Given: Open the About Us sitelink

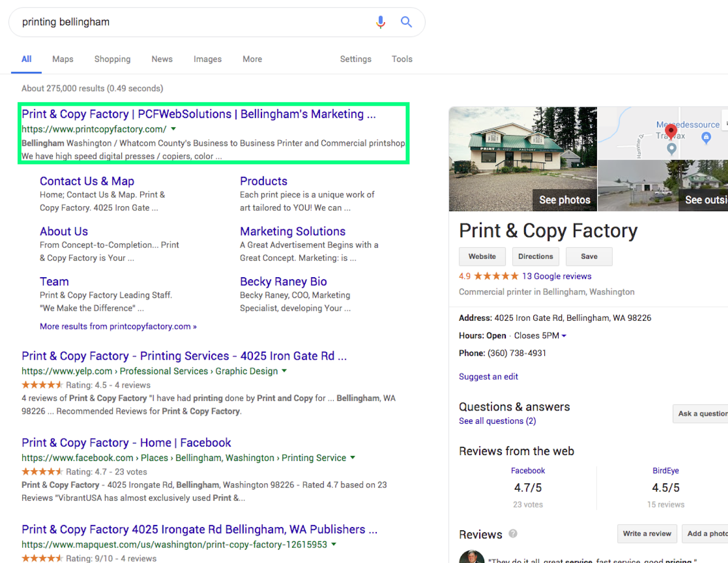Looking at the screenshot, I should tap(64, 232).
